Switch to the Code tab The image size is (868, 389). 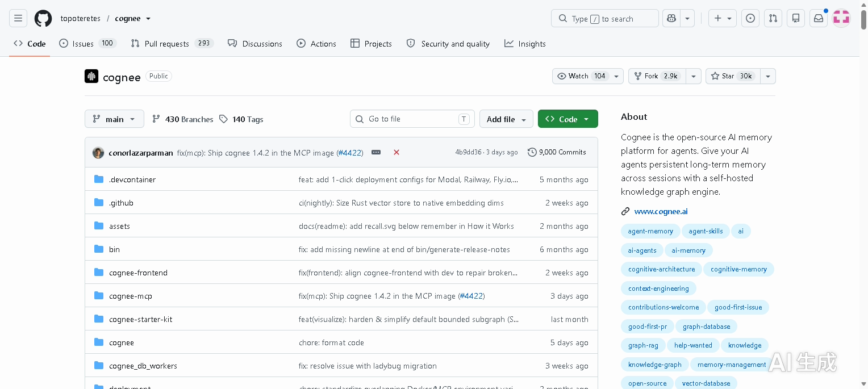click(x=30, y=44)
